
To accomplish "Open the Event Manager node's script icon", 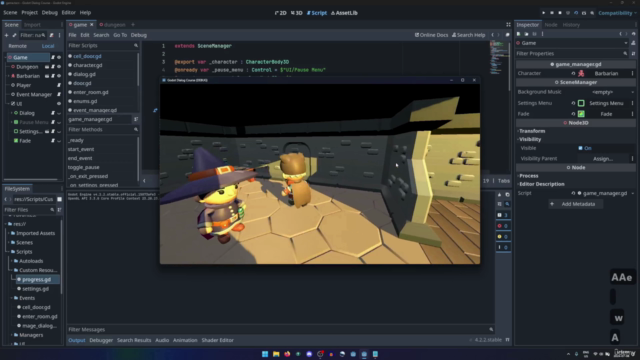I will pyautogui.click(x=59, y=94).
